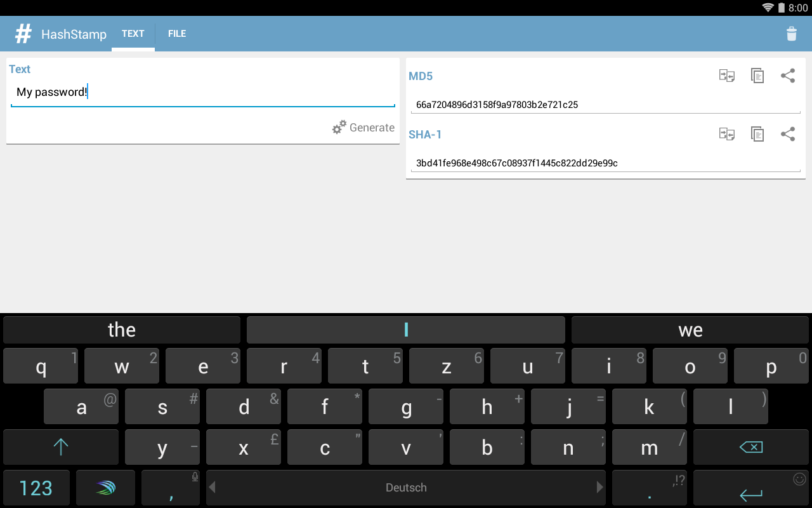Tap the clock showing 8:00
This screenshot has width=812, height=508.
pyautogui.click(x=798, y=8)
